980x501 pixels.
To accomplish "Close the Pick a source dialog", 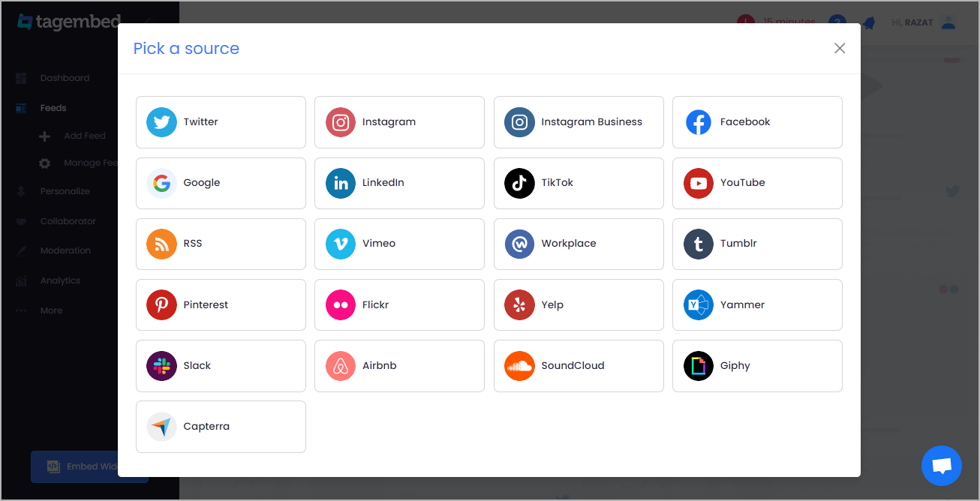I will tap(840, 48).
